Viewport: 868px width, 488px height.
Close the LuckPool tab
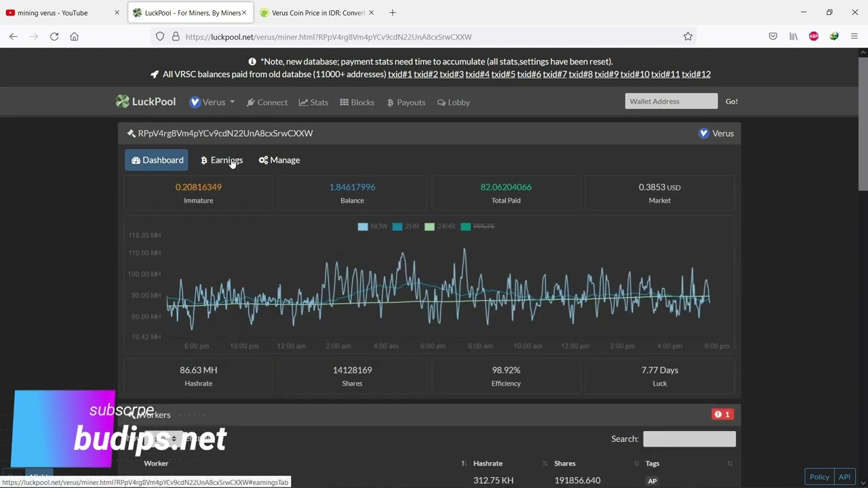pos(244,12)
